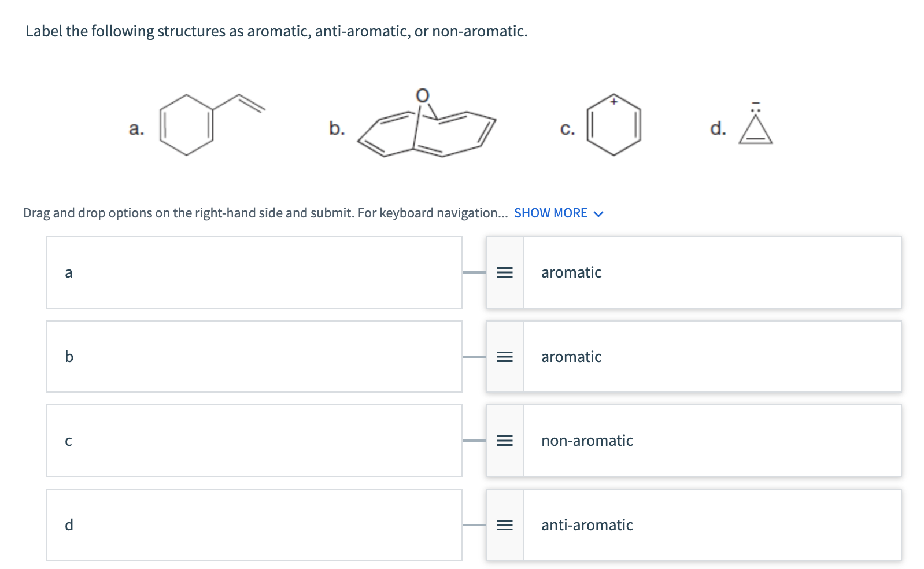Click structure c, the cationic six-membered ring
This screenshot has width=924, height=569.
pos(613,125)
